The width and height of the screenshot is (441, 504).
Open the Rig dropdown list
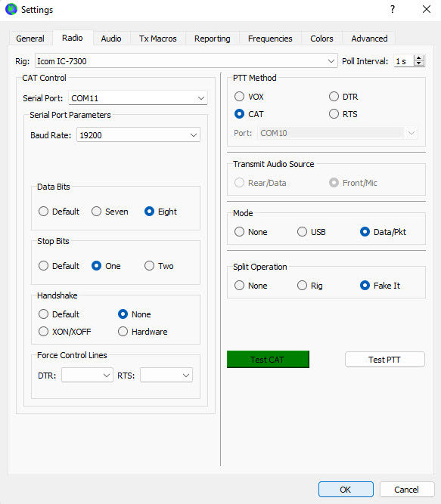(186, 61)
